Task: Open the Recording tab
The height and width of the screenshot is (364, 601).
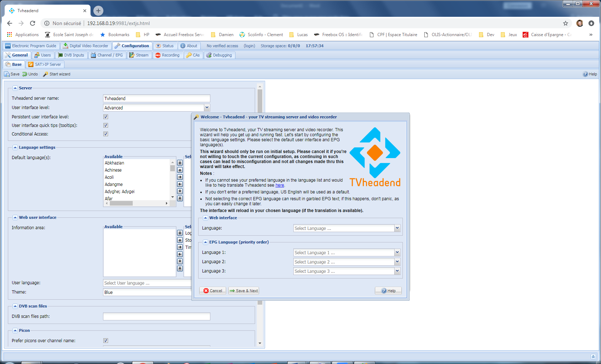Action: click(167, 55)
